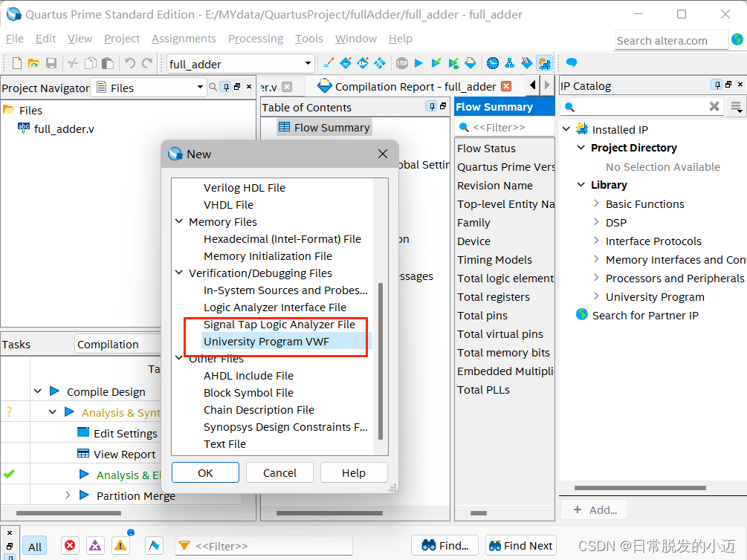This screenshot has width=747, height=560.
Task: Expand the DSP library node
Action: click(596, 222)
